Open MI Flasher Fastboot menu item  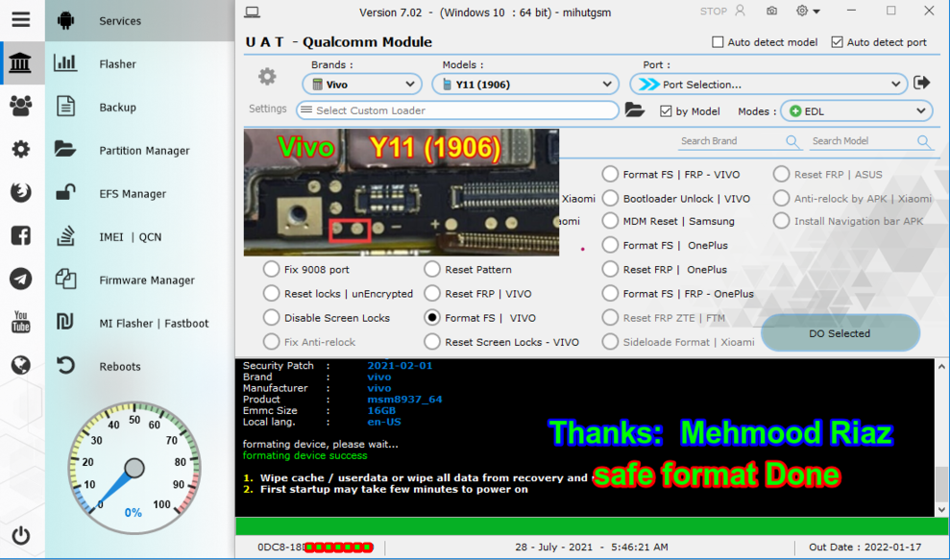(x=154, y=323)
